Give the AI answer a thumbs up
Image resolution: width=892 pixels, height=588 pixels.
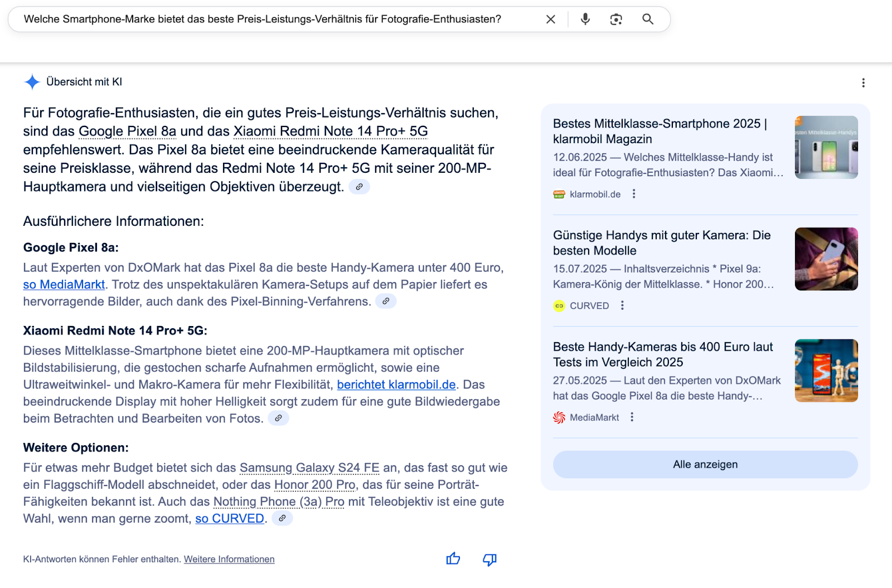click(x=452, y=559)
